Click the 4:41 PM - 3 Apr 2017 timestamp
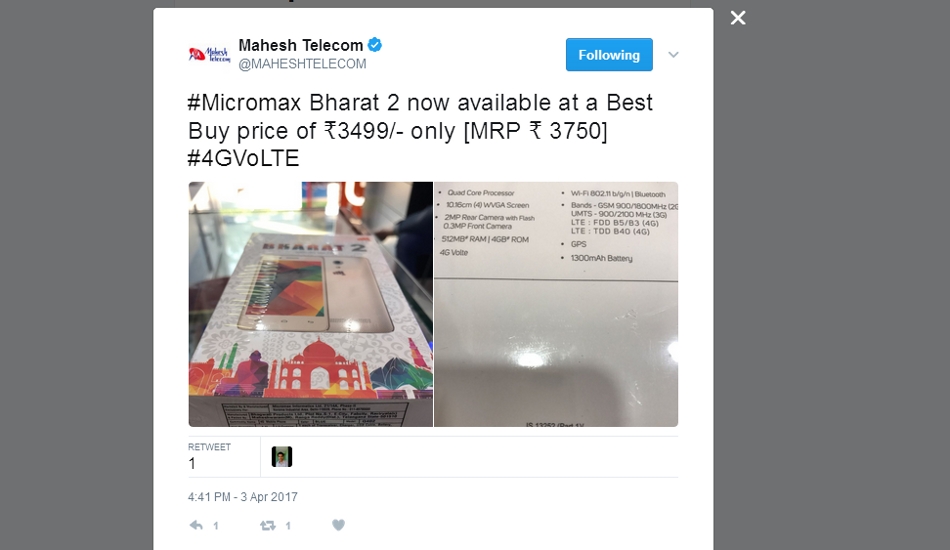The height and width of the screenshot is (550, 950). (242, 497)
